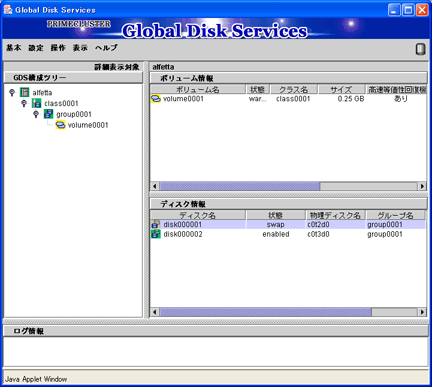
Task: Click the volume table right scroll arrow
Action: coord(422,186)
